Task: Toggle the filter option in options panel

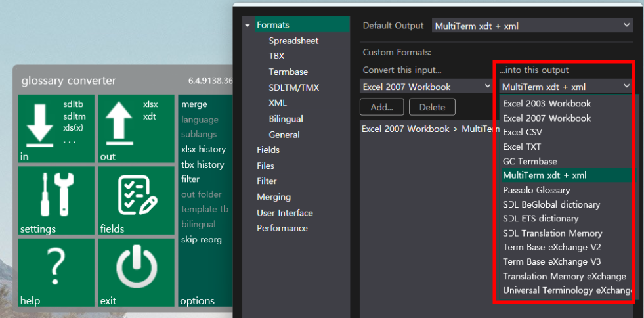Action: point(190,179)
